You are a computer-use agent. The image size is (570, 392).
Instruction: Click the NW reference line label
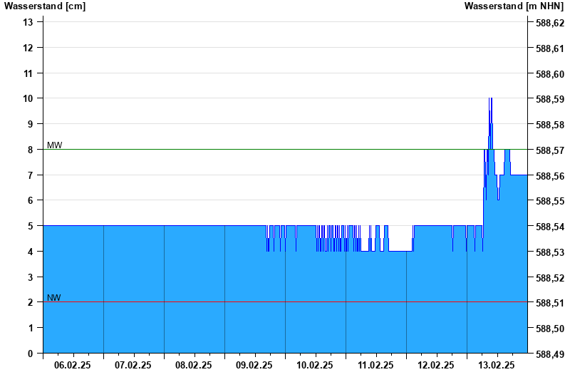pos(54,297)
